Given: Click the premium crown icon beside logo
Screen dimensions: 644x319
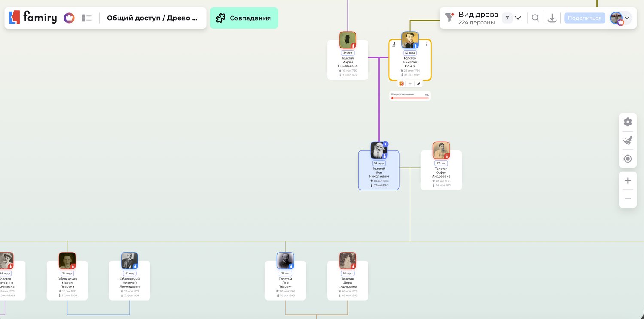Looking at the screenshot, I should pyautogui.click(x=69, y=18).
